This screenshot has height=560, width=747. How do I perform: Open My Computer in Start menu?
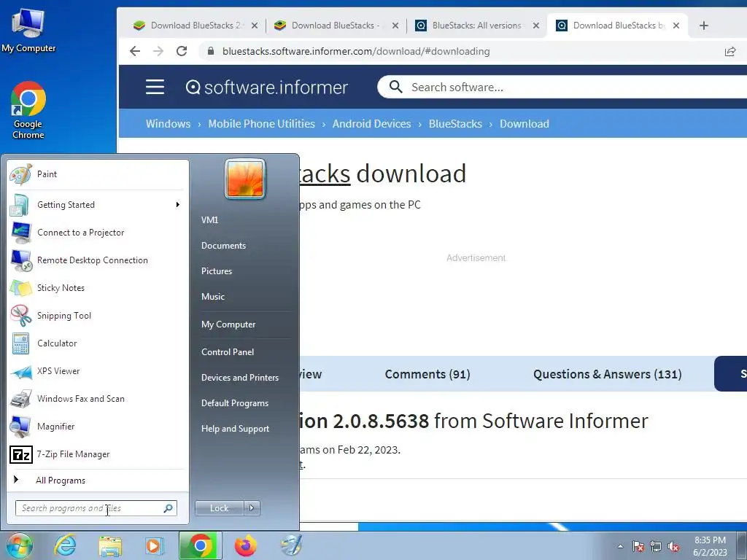coord(228,324)
